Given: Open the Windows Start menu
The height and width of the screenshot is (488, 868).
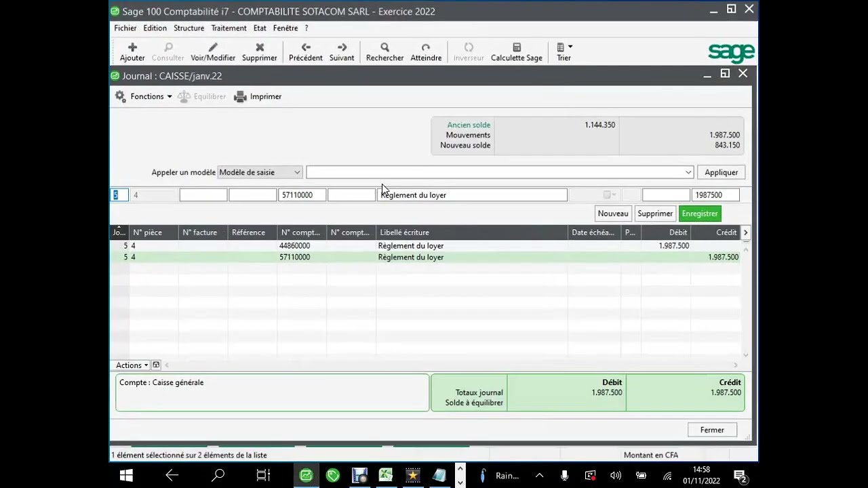Looking at the screenshot, I should point(126,475).
